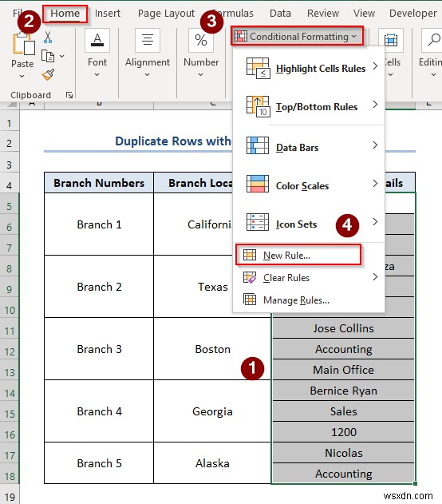Click the Highlight Cells Rules icon
The width and height of the screenshot is (442, 504).
coord(258,68)
